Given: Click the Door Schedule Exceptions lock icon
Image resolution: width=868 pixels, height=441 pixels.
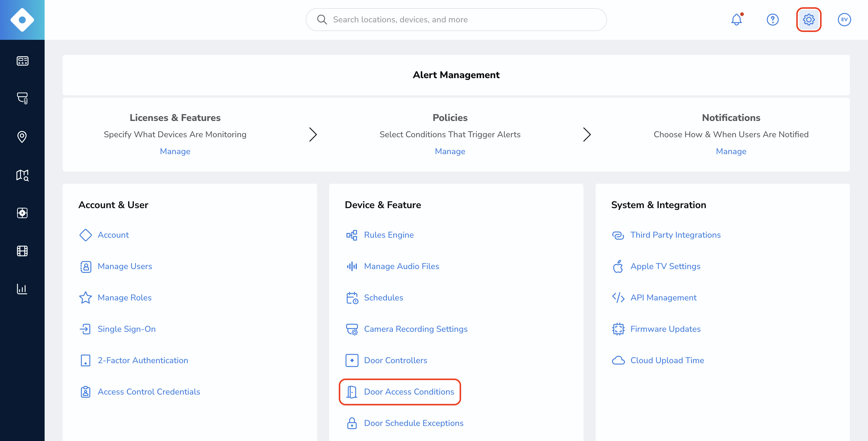Looking at the screenshot, I should (352, 423).
